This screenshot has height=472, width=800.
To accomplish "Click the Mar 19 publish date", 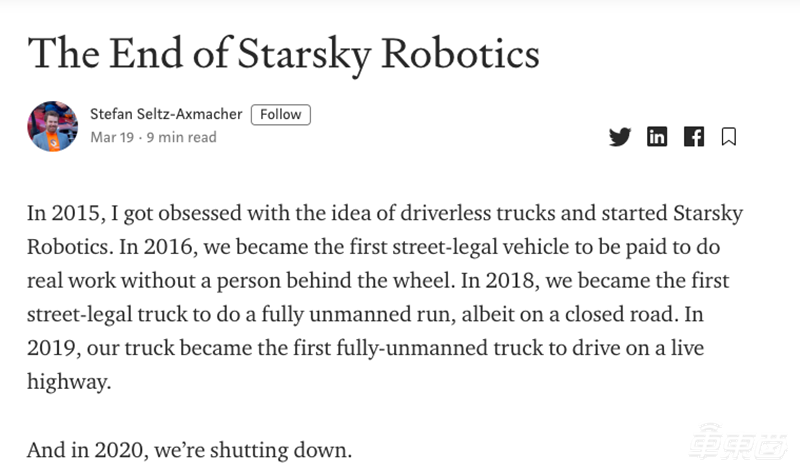I will [x=113, y=137].
